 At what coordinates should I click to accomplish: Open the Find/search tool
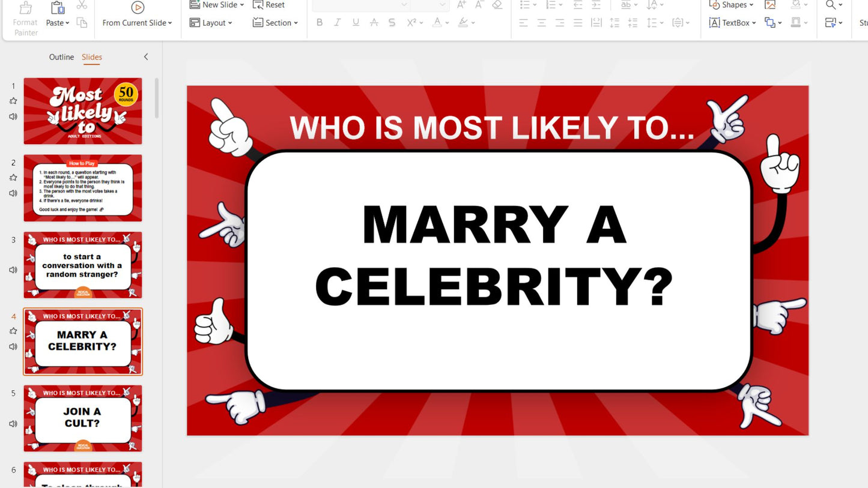click(830, 5)
